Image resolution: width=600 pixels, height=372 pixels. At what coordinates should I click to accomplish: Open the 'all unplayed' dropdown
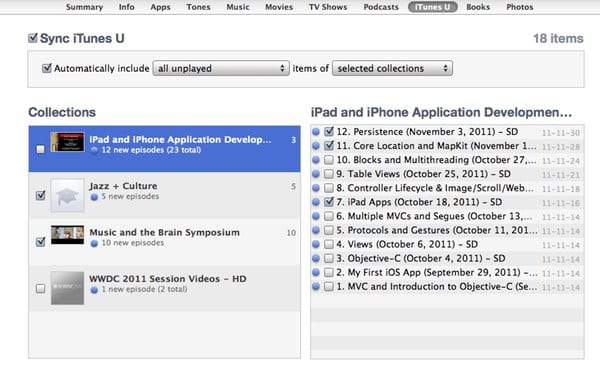pos(221,69)
